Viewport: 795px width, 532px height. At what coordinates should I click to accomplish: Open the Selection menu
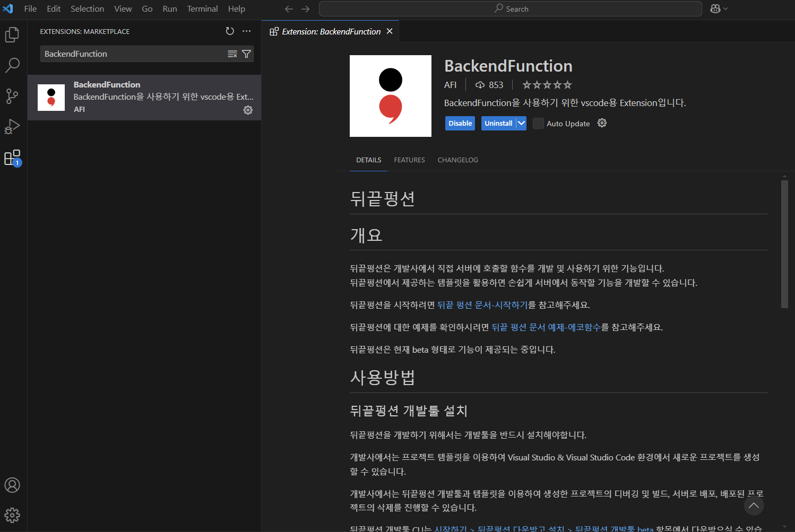pyautogui.click(x=88, y=9)
